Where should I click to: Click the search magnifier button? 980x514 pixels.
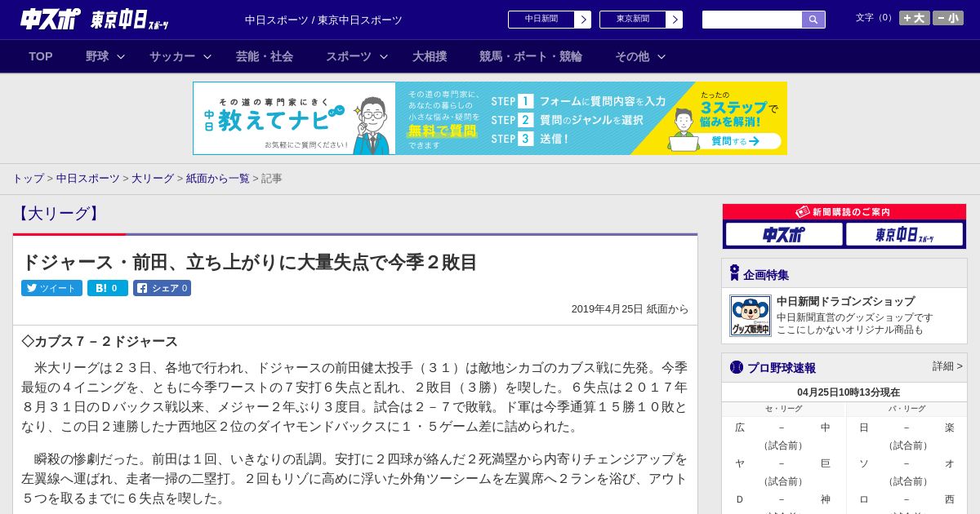pos(813,20)
